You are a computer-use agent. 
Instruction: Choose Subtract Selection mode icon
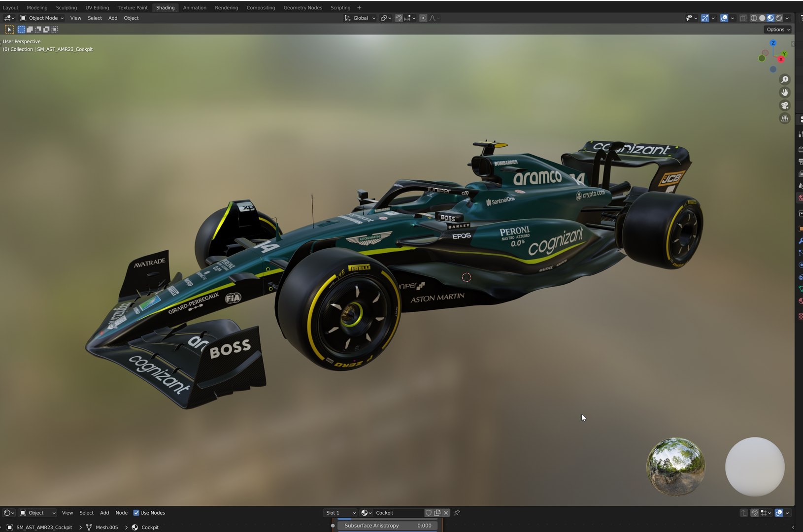coord(38,30)
